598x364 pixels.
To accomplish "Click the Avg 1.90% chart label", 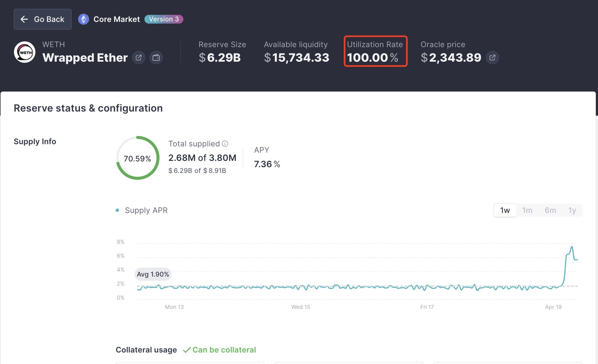I will tap(153, 274).
